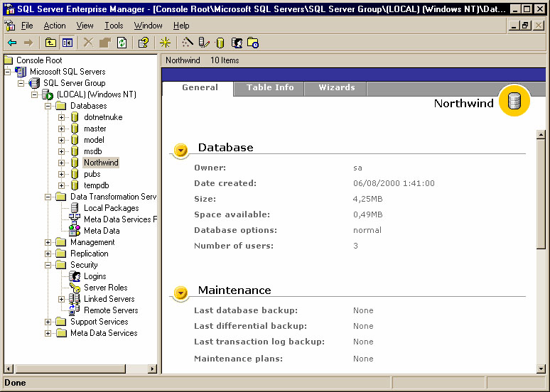550x392 pixels.
Task: Click the Help question mark toolbar icon
Action: tap(143, 43)
